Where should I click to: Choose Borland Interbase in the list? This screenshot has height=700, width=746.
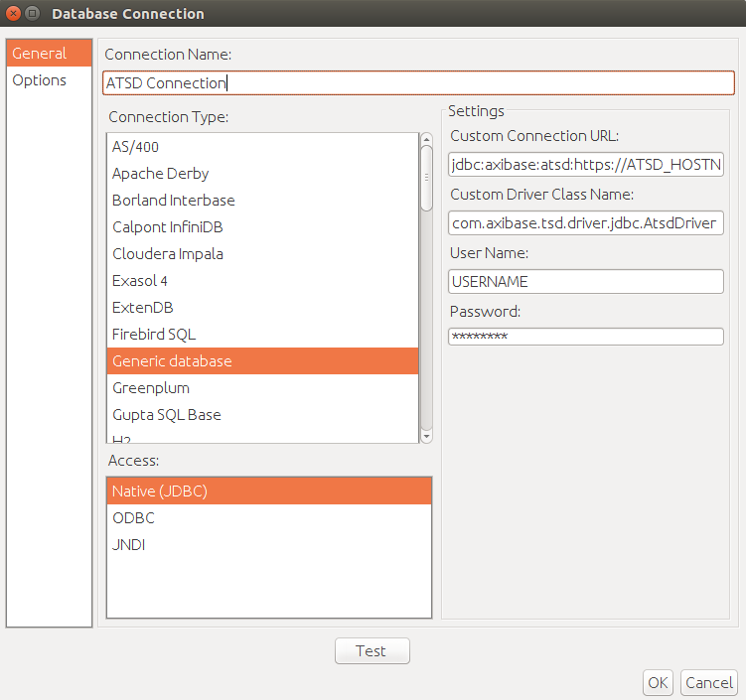(262, 201)
